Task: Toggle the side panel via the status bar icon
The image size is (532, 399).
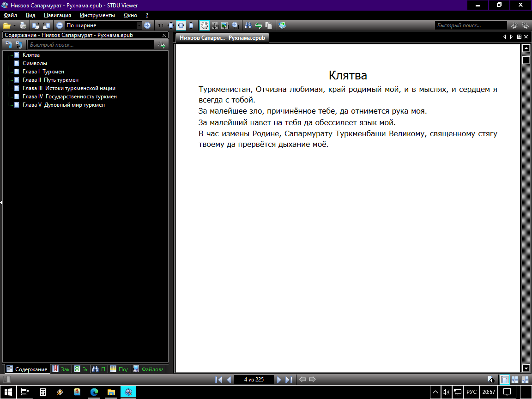Action: [7, 380]
